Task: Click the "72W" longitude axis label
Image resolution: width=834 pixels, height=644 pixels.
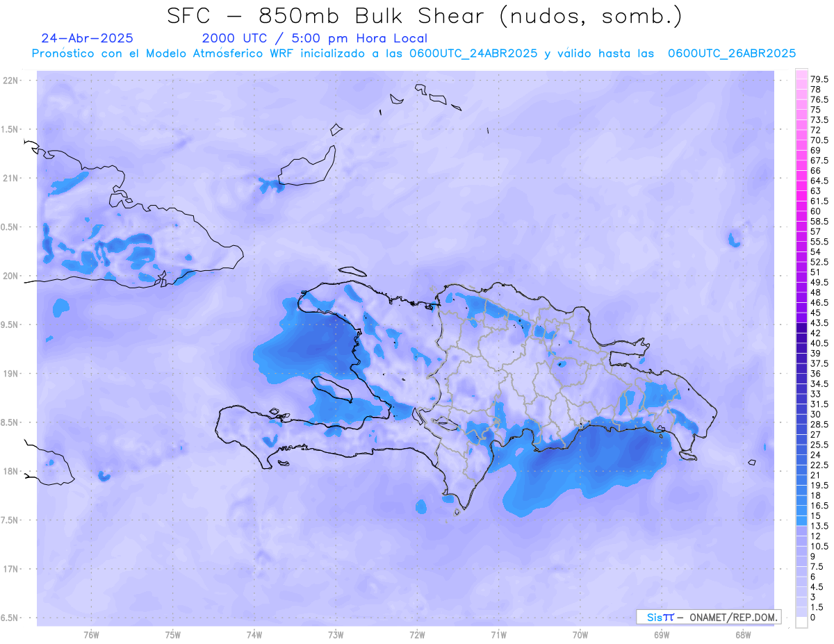Action: pos(417,635)
